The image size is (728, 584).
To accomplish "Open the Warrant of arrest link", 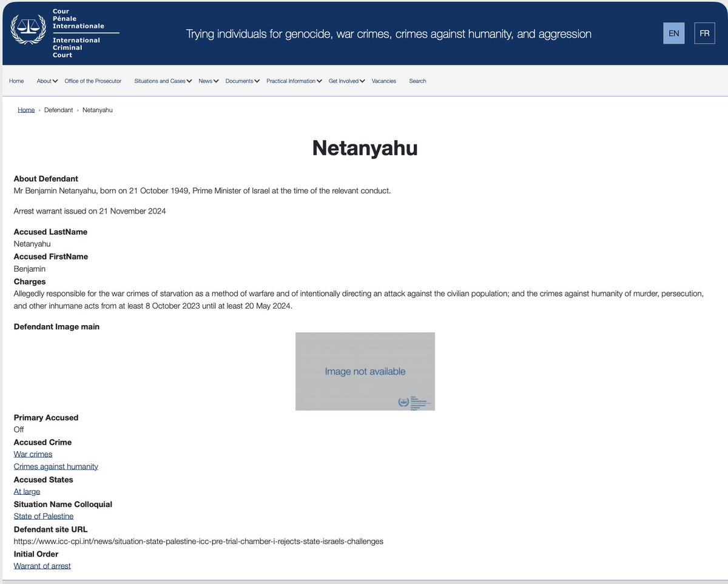I will [42, 566].
